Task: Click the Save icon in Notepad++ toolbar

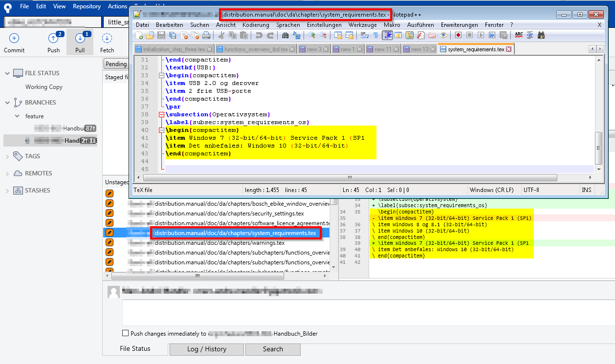Action: (x=161, y=35)
